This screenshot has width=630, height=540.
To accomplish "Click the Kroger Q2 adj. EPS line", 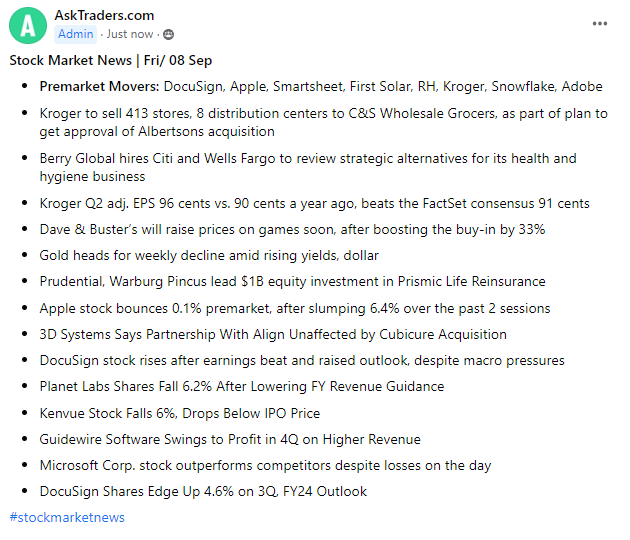I will coord(315,203).
